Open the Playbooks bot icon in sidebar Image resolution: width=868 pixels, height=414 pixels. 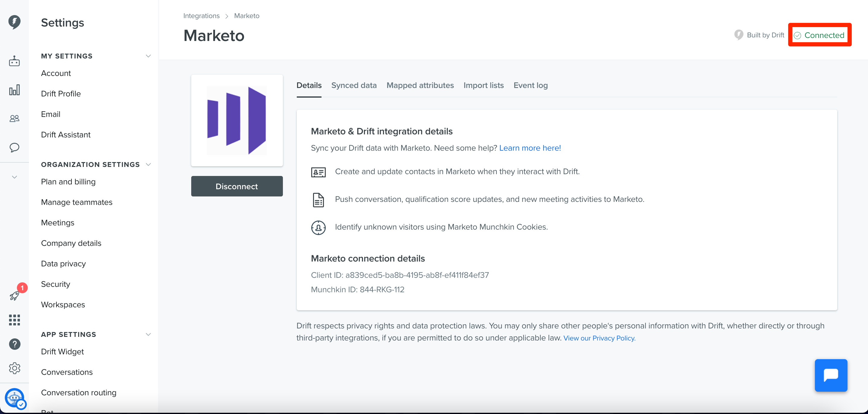click(x=14, y=61)
